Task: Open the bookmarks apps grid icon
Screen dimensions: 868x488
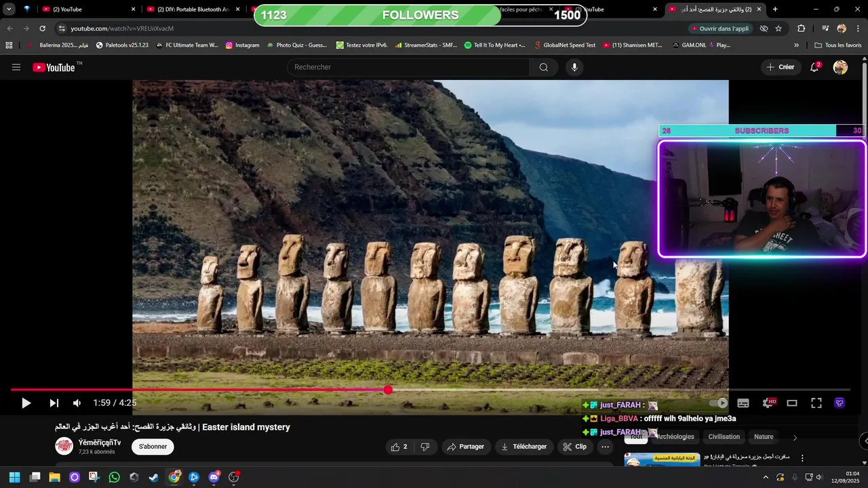Action: (x=9, y=45)
